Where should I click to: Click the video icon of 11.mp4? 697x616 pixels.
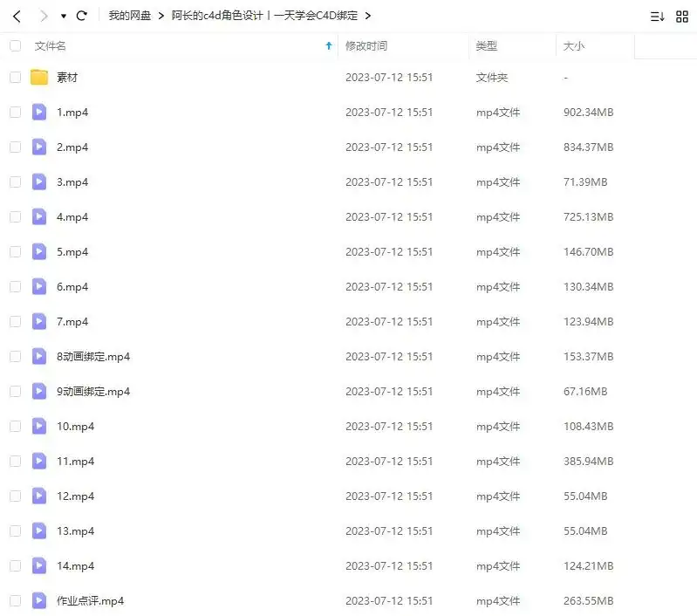coord(39,462)
